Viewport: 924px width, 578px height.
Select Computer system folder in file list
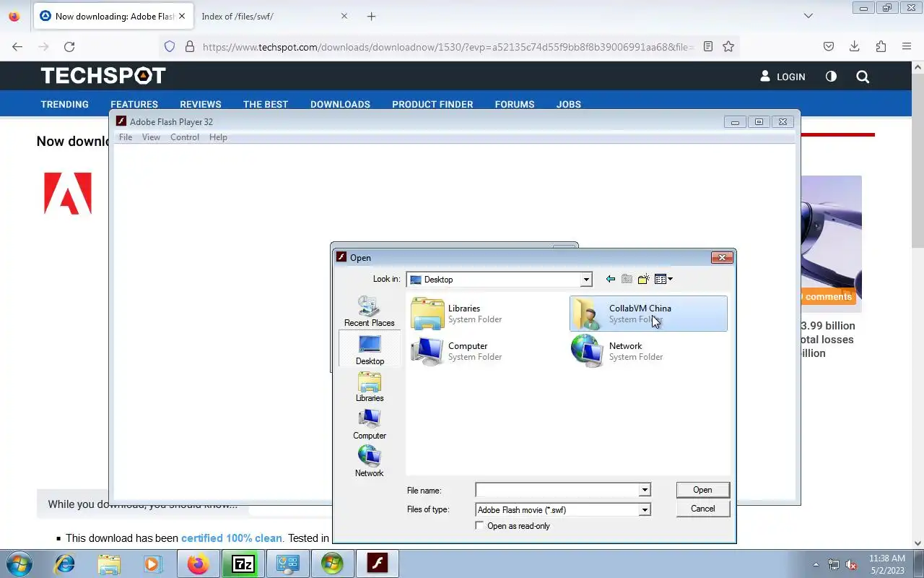487,351
